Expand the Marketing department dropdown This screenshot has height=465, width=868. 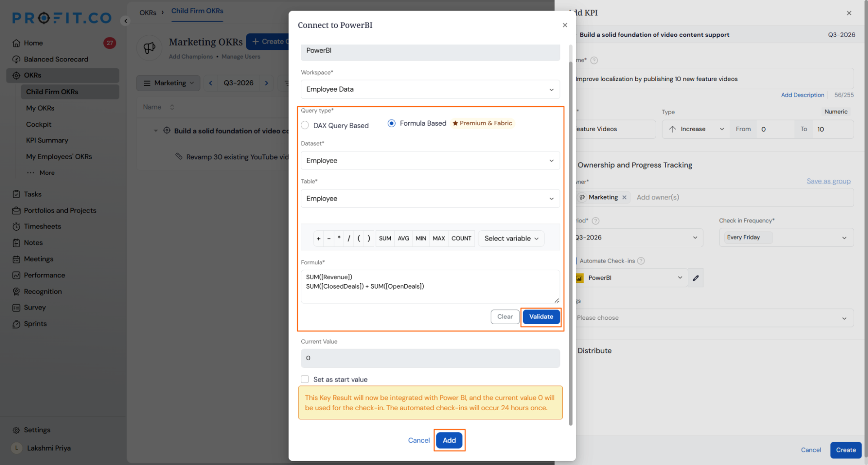click(x=168, y=83)
